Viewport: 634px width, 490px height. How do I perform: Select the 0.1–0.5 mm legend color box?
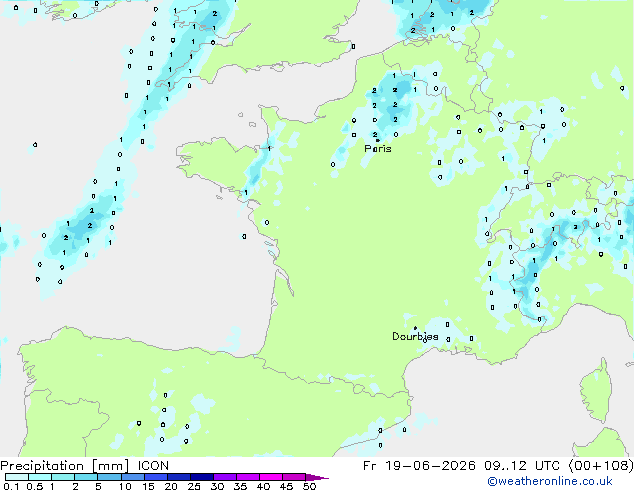[x=17, y=477]
